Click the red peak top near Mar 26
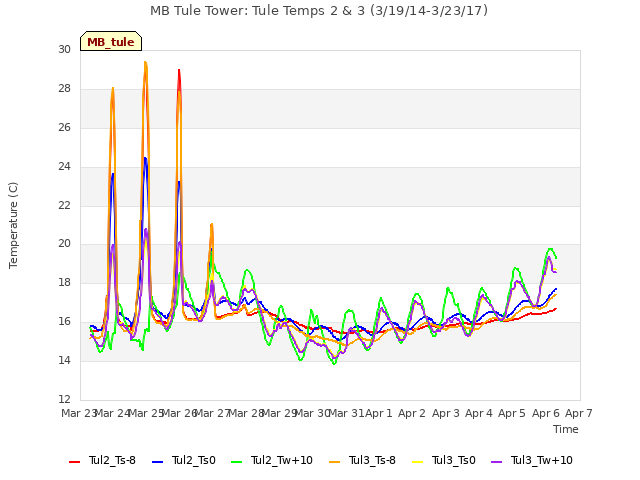The image size is (640, 480). (x=179, y=71)
